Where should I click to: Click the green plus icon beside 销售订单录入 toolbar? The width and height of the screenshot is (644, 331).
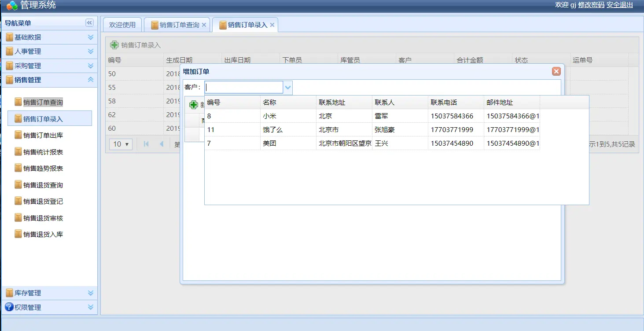(x=114, y=45)
